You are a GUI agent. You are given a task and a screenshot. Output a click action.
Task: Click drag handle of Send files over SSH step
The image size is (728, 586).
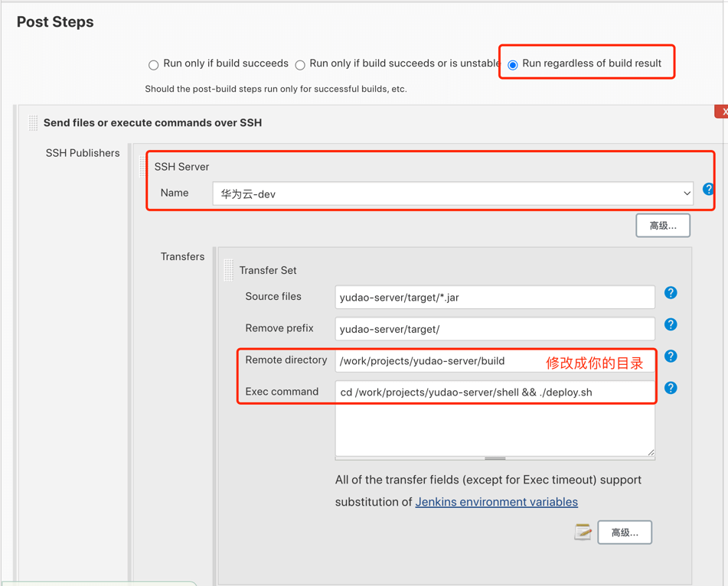point(33,122)
